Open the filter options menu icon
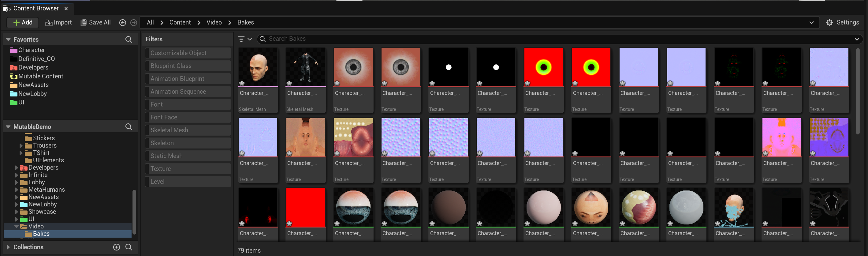868x256 pixels. [245, 39]
